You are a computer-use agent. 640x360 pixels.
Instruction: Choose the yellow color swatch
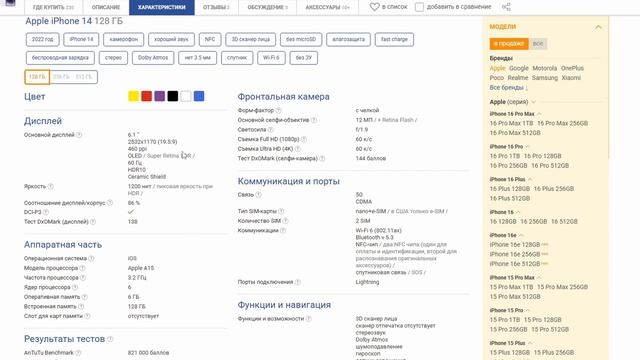[133, 96]
